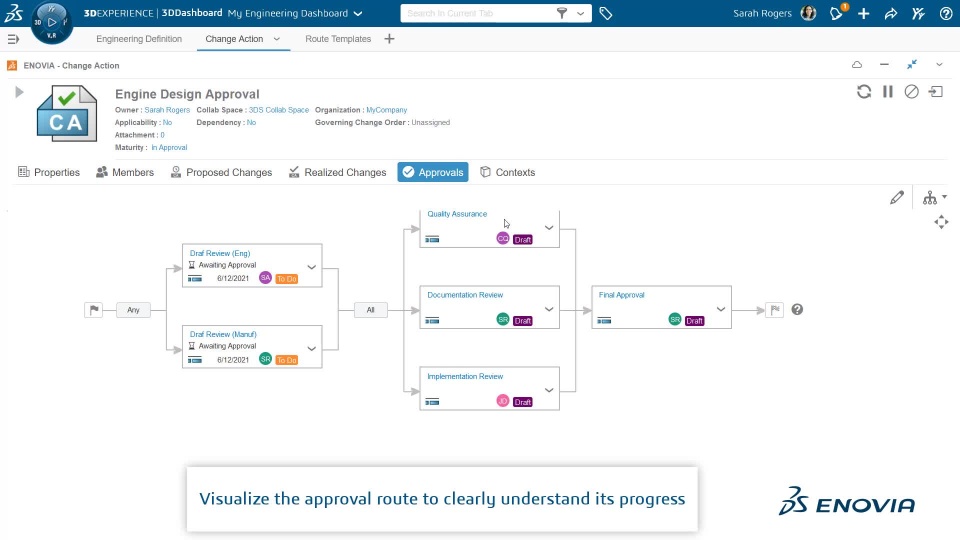Viewport: 960px width, 540px height.
Task: Expand the Draf Review (Eng) task
Action: pos(312,267)
